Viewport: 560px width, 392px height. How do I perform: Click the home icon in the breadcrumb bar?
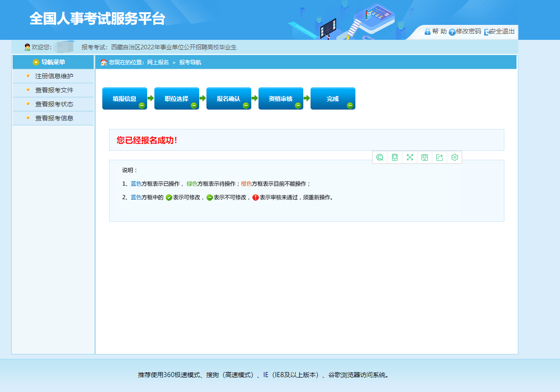click(104, 62)
